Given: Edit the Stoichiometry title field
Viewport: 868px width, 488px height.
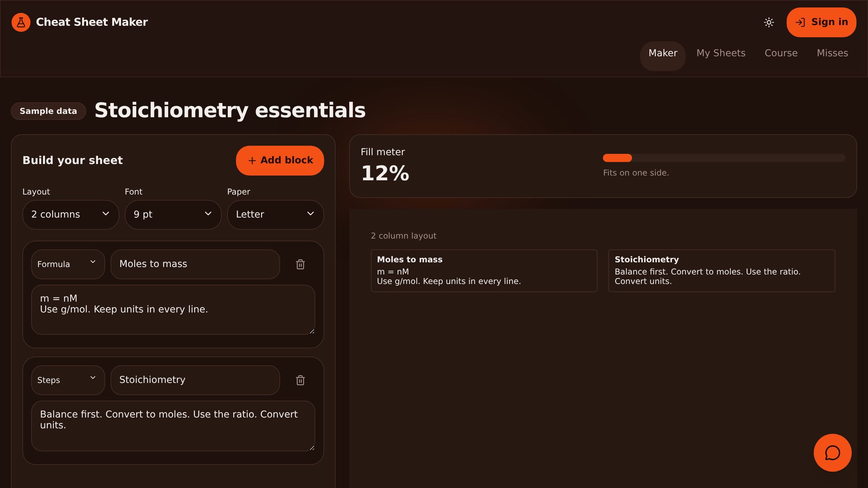Looking at the screenshot, I should click(195, 380).
